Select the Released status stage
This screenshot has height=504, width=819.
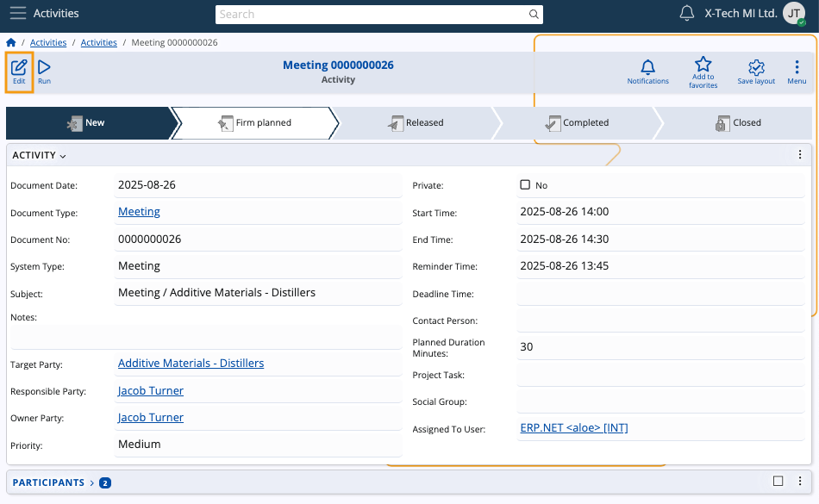tap(416, 123)
